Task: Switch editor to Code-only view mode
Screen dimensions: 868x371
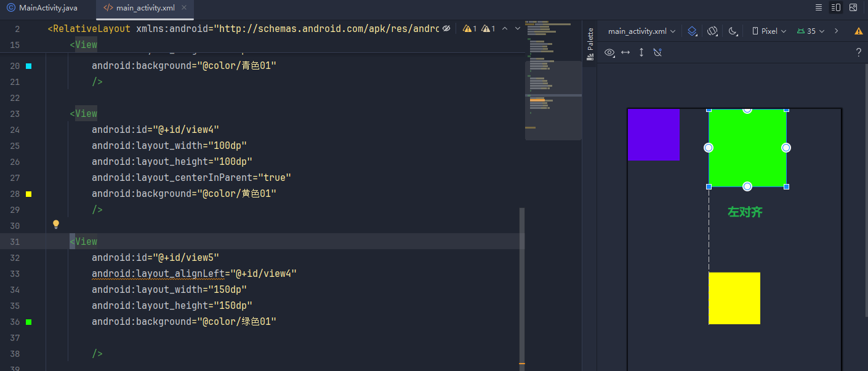Action: (x=818, y=8)
